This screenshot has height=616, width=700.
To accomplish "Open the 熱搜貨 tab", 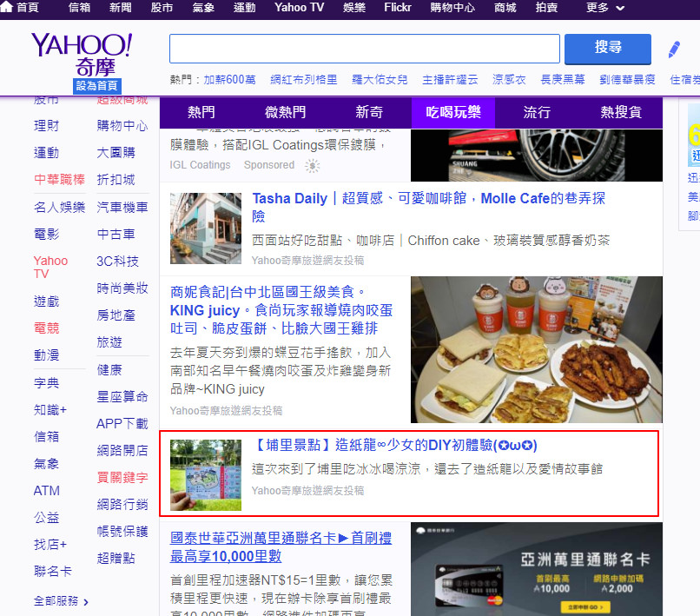I will coord(621,112).
